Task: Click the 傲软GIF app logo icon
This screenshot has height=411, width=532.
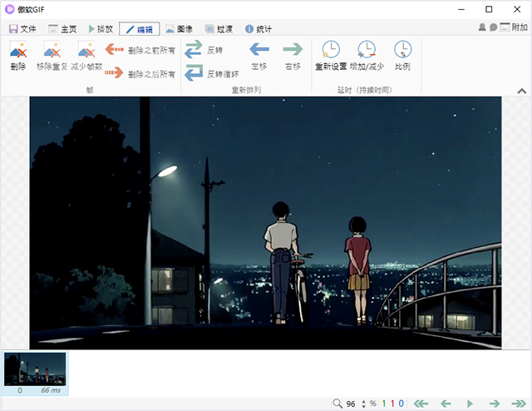Action: tap(9, 9)
